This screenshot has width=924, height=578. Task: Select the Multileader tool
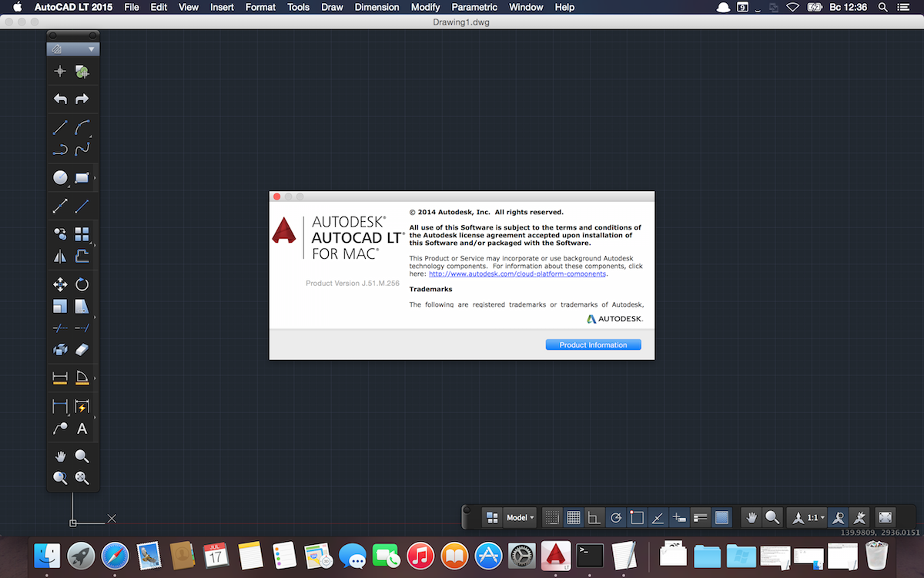pyautogui.click(x=60, y=428)
